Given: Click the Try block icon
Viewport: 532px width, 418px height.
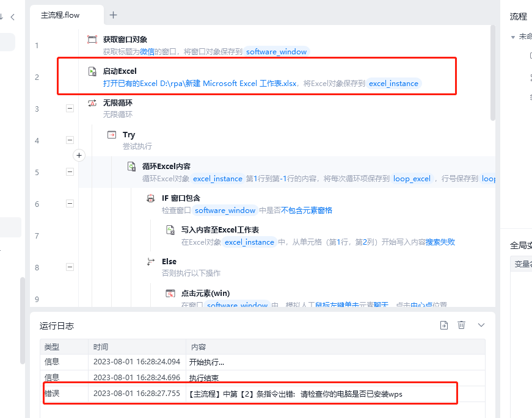Looking at the screenshot, I should pos(112,135).
